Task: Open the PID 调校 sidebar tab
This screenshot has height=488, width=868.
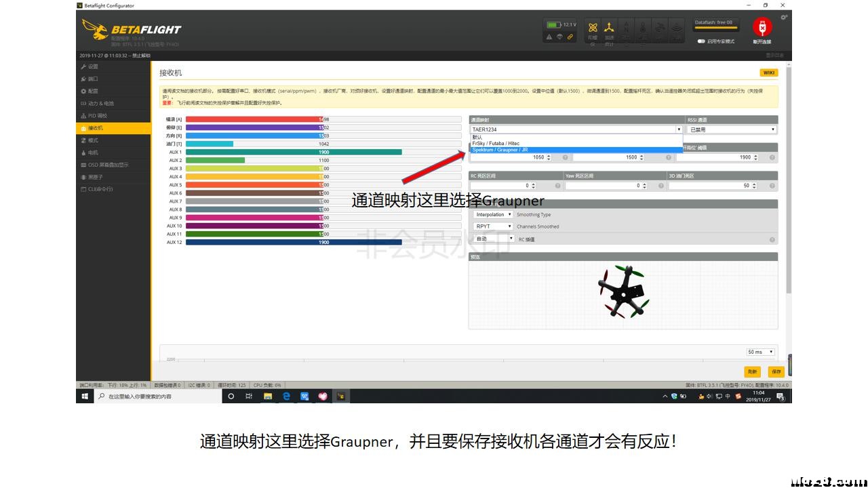Action: click(113, 115)
